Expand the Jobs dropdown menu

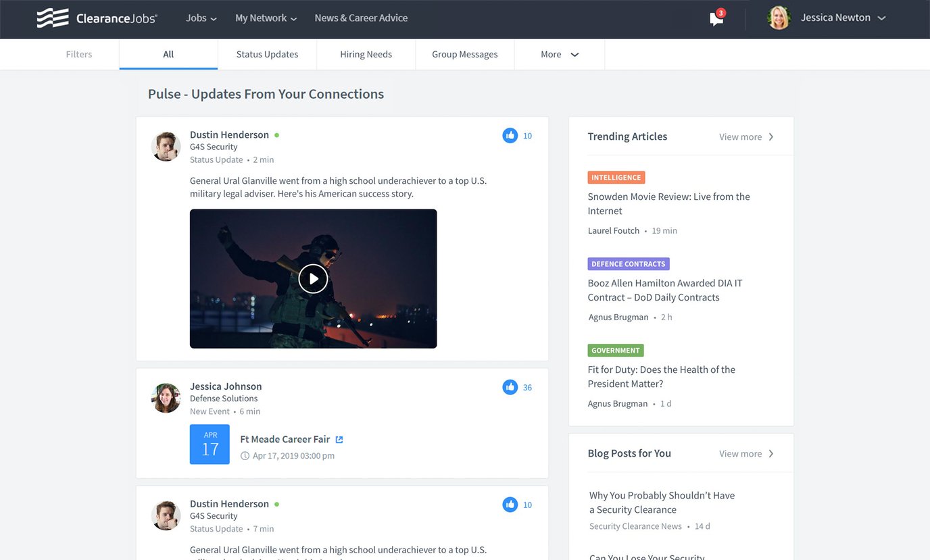[201, 18]
